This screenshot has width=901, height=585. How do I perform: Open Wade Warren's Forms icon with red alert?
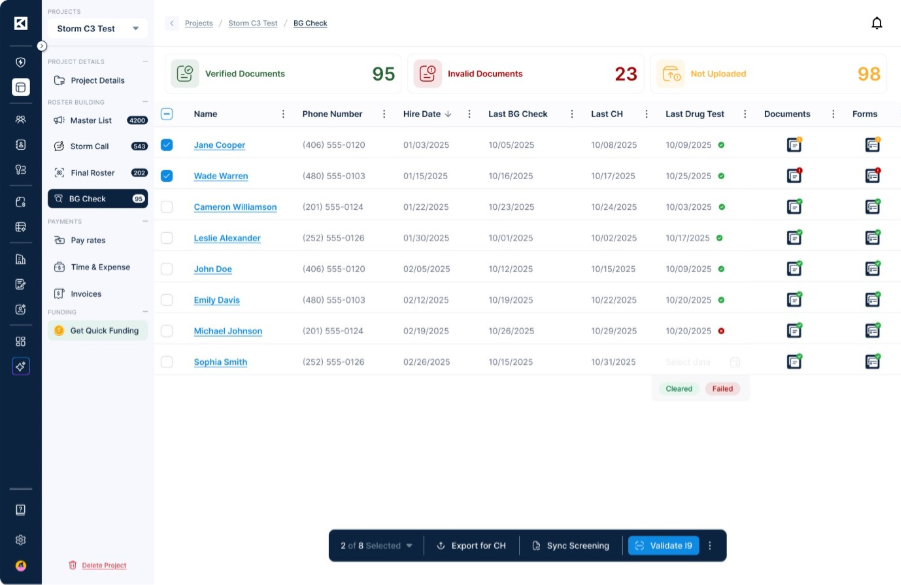[873, 176]
